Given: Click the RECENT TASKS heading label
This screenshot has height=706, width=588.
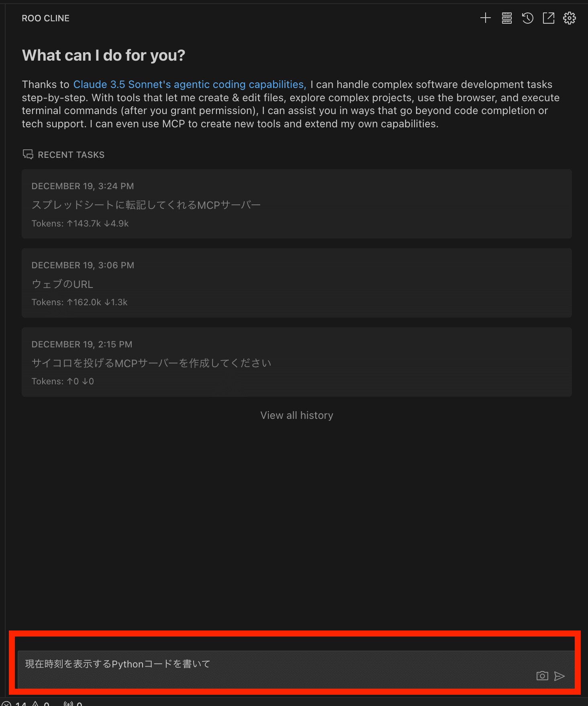Looking at the screenshot, I should click(71, 155).
